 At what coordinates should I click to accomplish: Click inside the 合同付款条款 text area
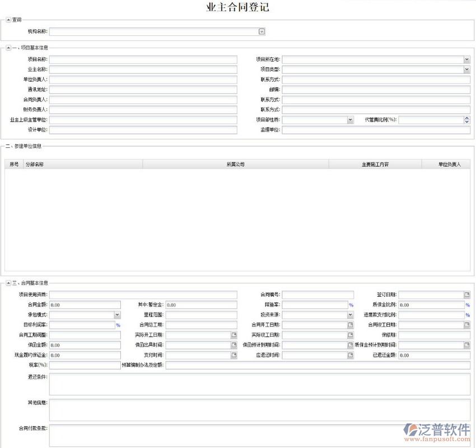pyautogui.click(x=260, y=436)
